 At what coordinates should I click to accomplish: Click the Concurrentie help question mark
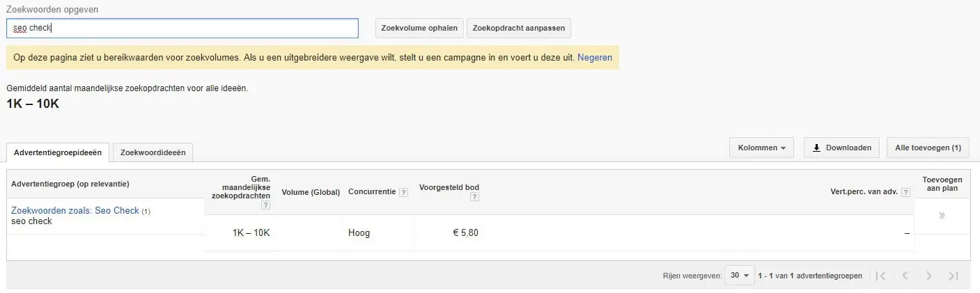pyautogui.click(x=403, y=192)
